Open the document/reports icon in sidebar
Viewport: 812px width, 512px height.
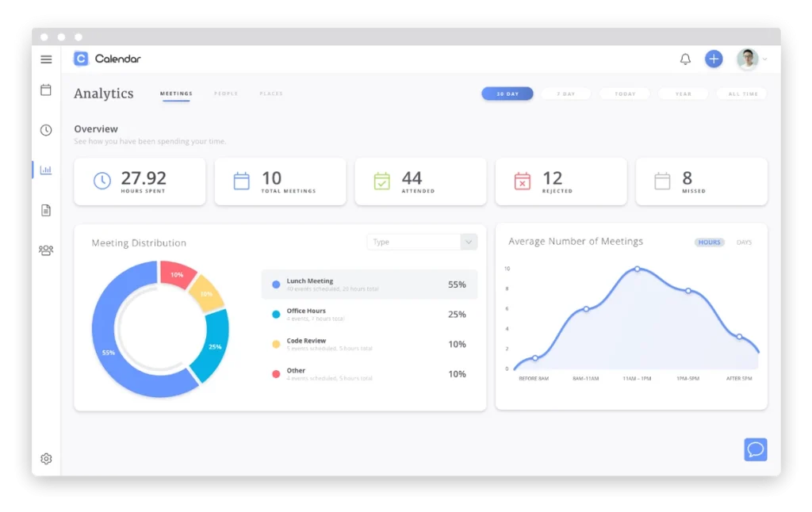point(46,209)
